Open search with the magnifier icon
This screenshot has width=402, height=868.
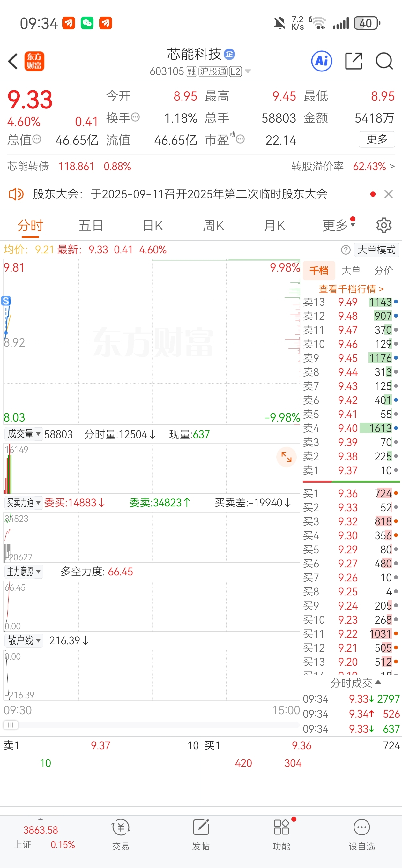tap(384, 61)
